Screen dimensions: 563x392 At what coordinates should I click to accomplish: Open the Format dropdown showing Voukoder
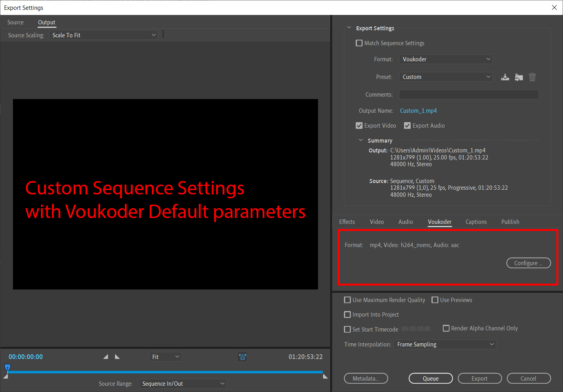[x=446, y=59]
